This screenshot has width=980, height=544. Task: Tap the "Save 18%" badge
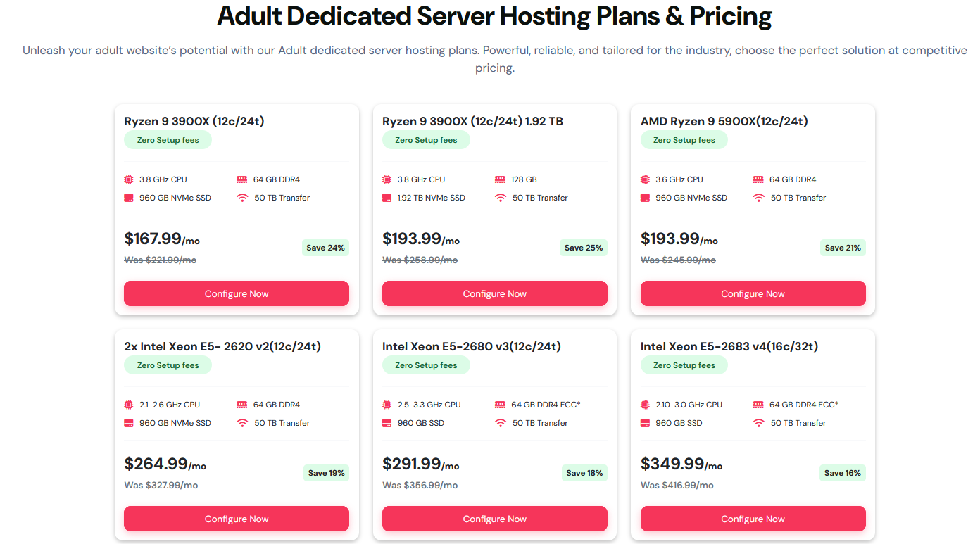tap(584, 473)
